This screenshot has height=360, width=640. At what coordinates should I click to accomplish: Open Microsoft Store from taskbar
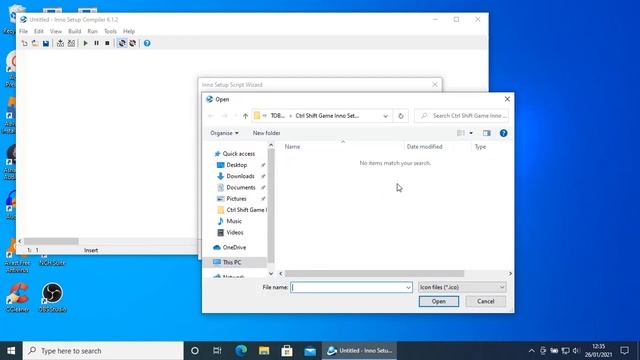pos(287,351)
